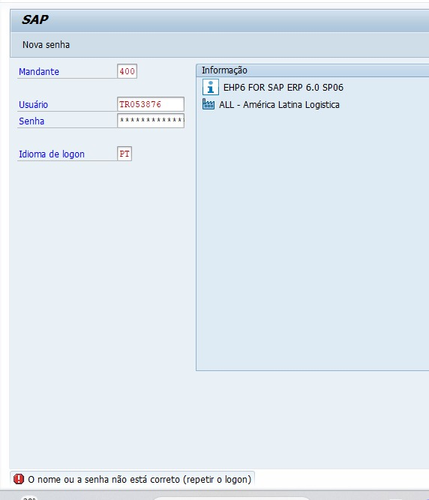Click text EHP6 FOR SAP ERP 6.0 SP06
Viewport: 429px width, 500px height.
click(x=283, y=88)
